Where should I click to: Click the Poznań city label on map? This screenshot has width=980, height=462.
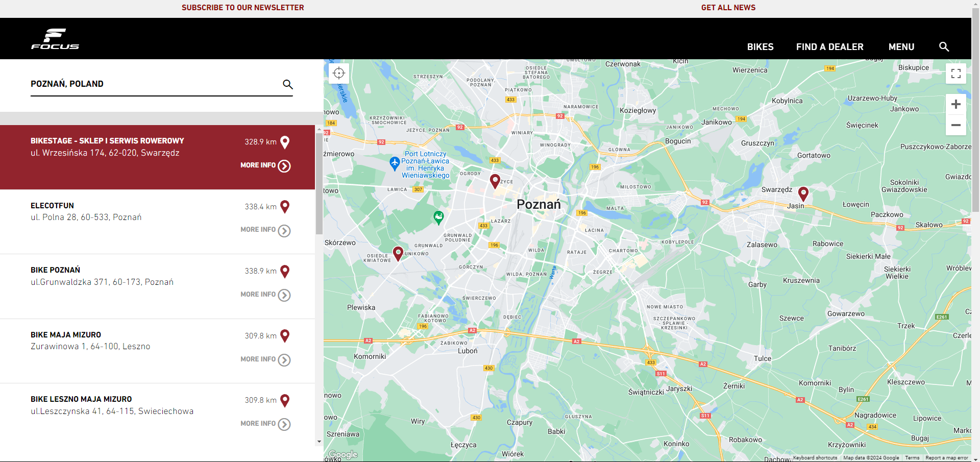[x=538, y=204]
